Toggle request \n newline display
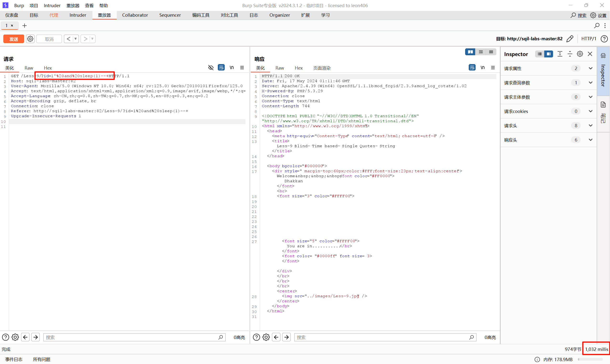 coord(232,67)
